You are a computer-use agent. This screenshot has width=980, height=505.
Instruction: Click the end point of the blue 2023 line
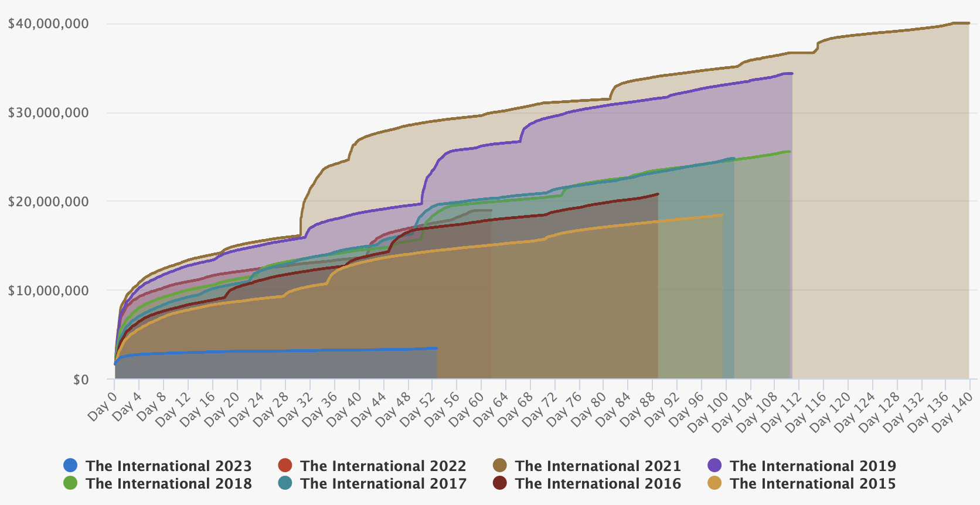point(437,348)
